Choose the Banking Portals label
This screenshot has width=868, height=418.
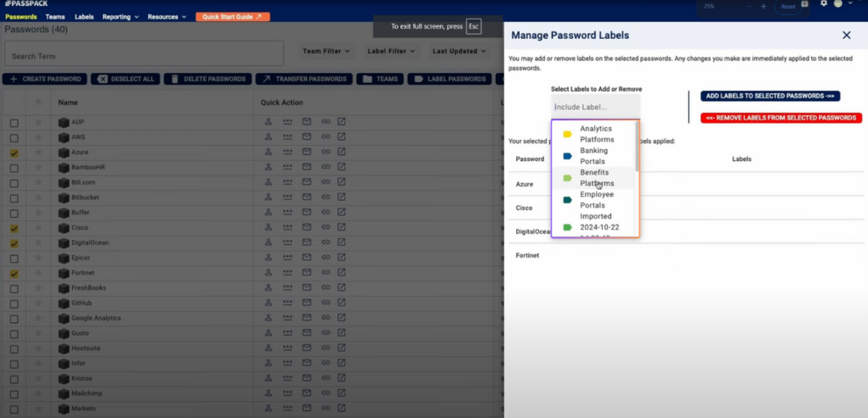coord(593,156)
